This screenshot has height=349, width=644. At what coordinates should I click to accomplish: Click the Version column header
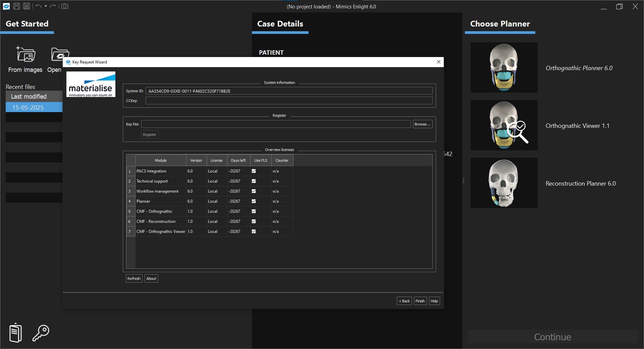pos(196,160)
